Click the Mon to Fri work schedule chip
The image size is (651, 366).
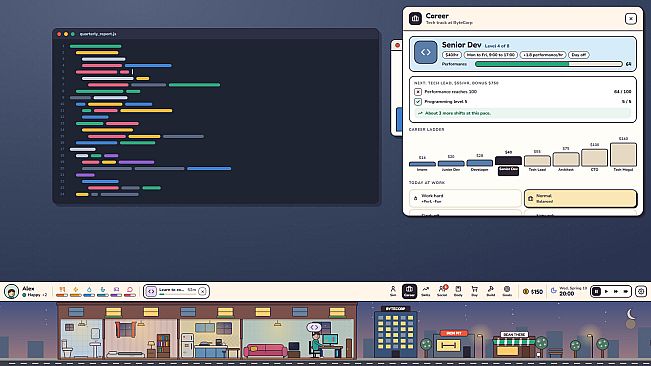pyautogui.click(x=491, y=55)
